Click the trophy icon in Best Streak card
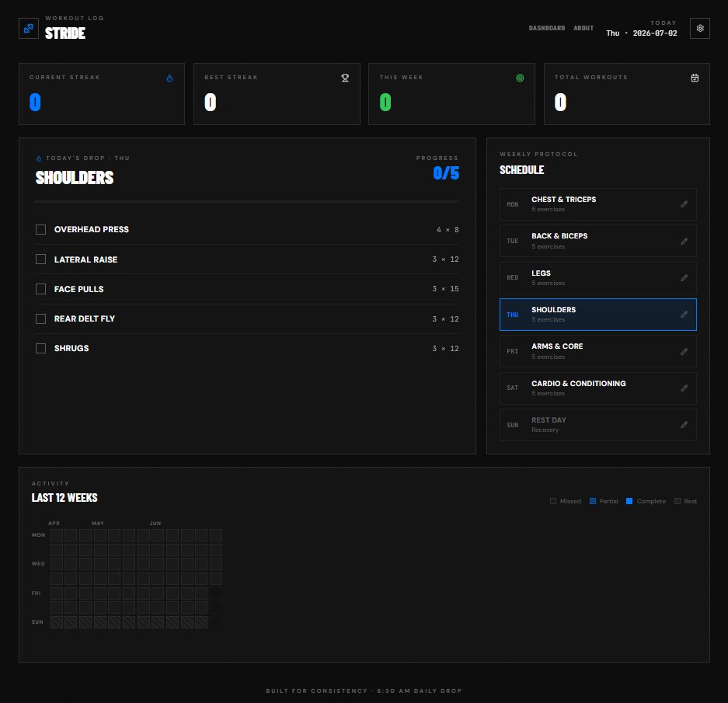This screenshot has height=703, width=728. 345,78
